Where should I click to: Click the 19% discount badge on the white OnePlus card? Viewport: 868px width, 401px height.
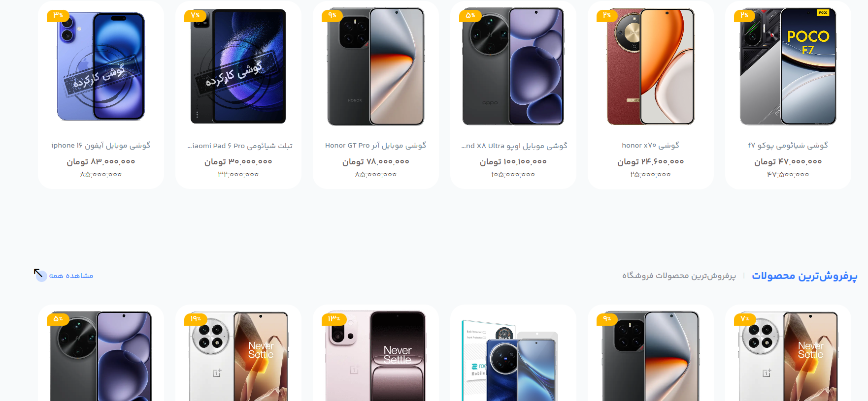coord(196,319)
